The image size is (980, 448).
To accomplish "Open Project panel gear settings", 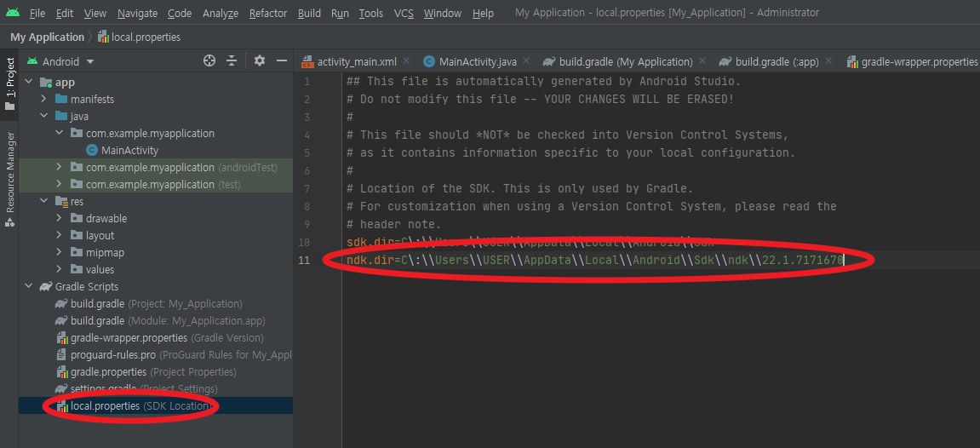I will 260,60.
